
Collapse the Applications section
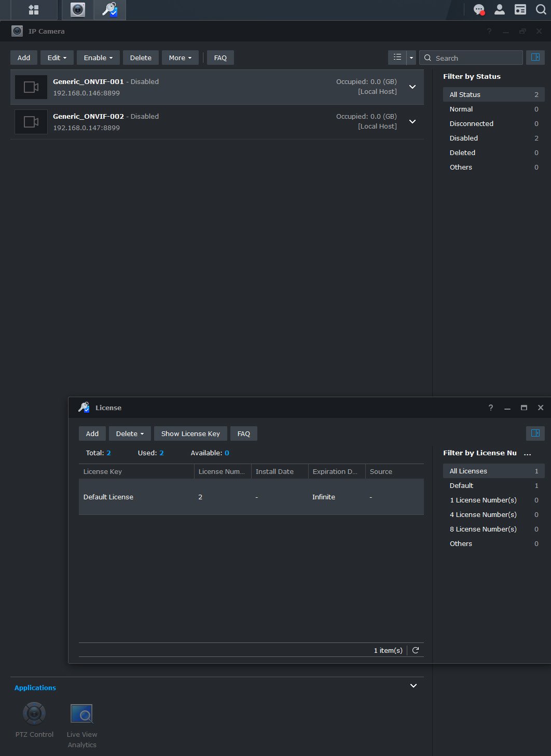pyautogui.click(x=414, y=685)
